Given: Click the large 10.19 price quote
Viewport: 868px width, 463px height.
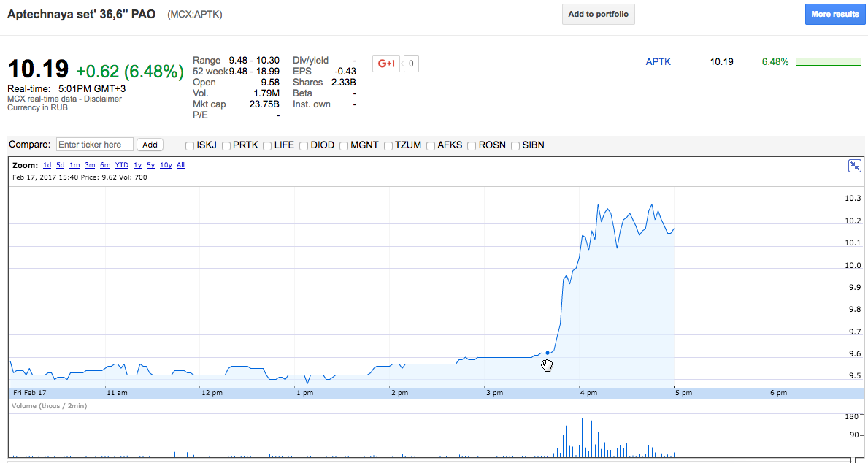Looking at the screenshot, I should 38,70.
